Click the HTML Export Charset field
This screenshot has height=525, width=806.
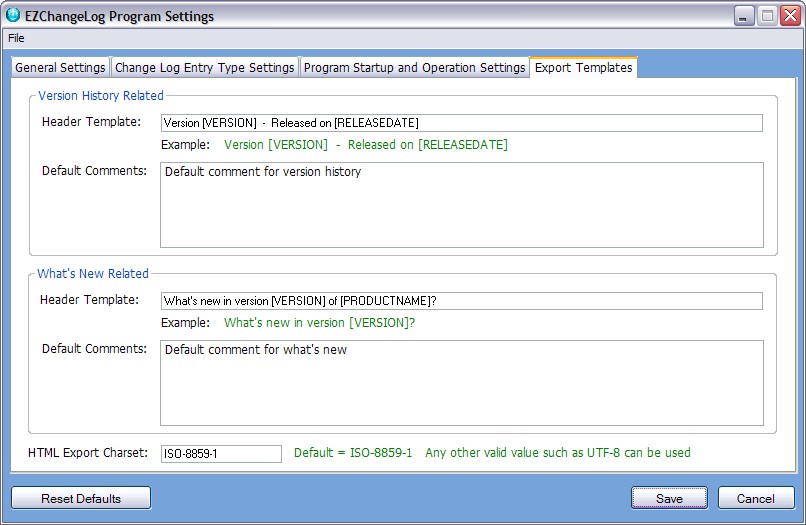point(221,454)
